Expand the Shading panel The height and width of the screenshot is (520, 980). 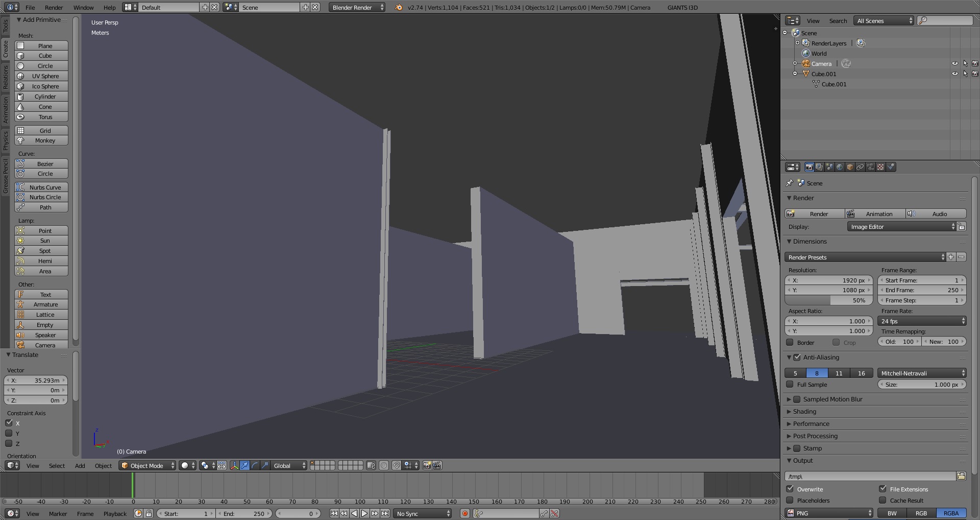click(x=804, y=411)
